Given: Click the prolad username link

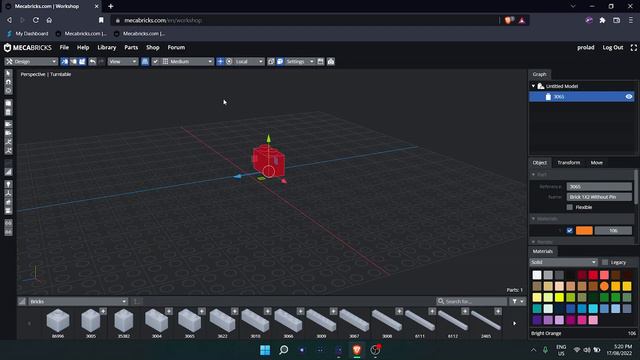Looking at the screenshot, I should coord(585,48).
